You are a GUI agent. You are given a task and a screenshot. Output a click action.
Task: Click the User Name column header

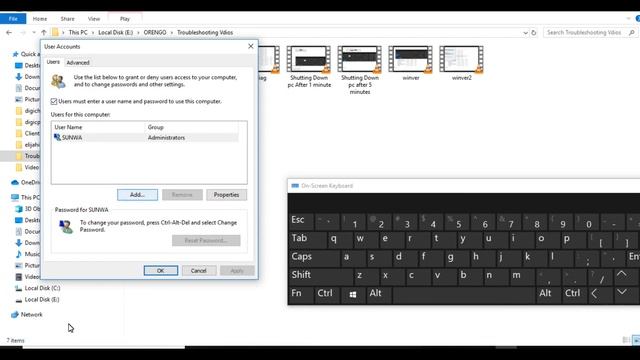tap(98, 127)
